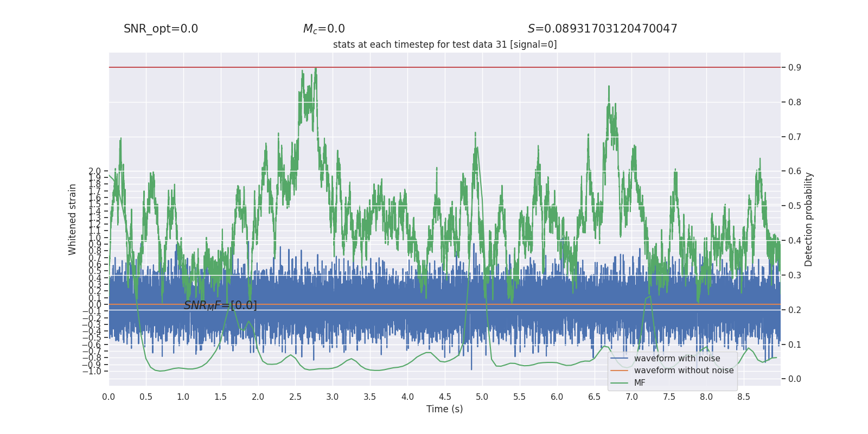Click the green curve peak near 6.7 s
Viewport: 868px width, 434px height.
click(x=609, y=87)
